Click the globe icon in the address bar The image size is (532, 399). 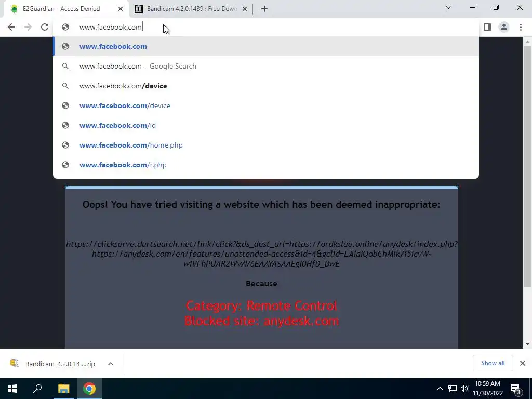click(65, 27)
